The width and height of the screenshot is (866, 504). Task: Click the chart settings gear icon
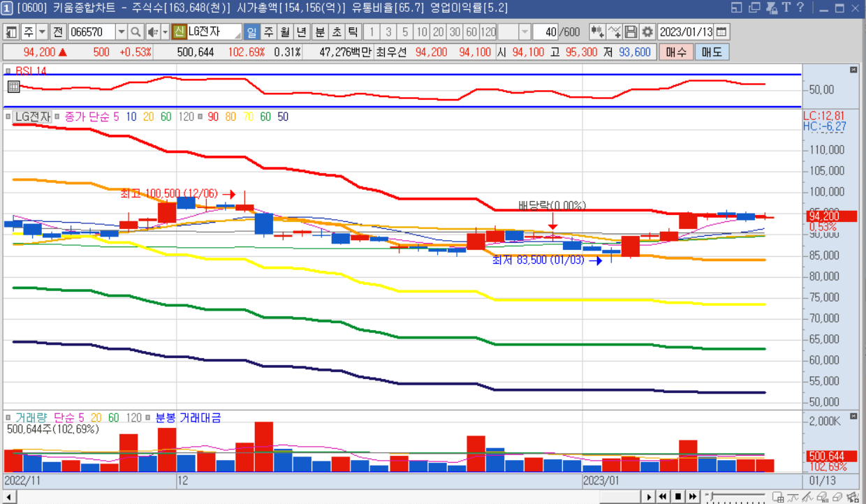[x=647, y=32]
